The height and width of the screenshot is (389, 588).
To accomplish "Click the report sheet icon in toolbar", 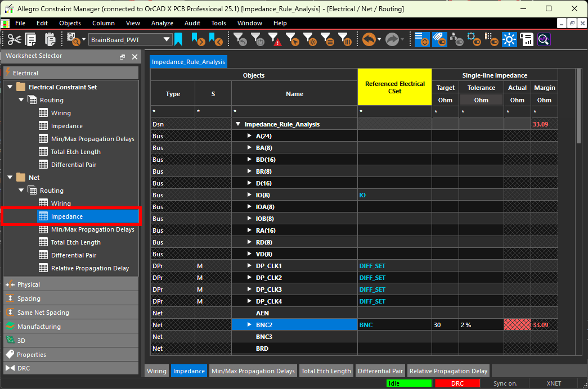I will point(527,39).
